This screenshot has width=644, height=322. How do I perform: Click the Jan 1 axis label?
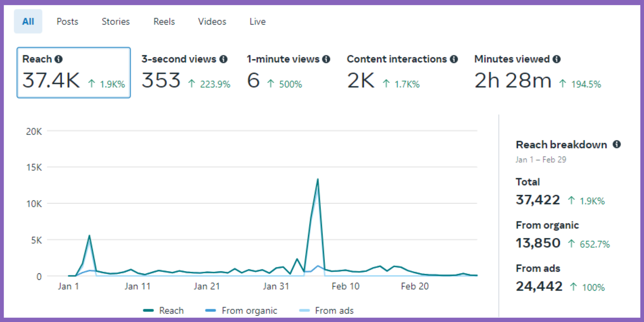click(68, 286)
